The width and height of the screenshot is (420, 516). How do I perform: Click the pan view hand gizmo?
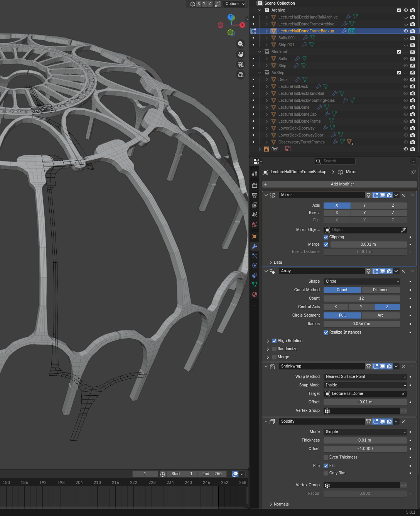[x=241, y=54]
